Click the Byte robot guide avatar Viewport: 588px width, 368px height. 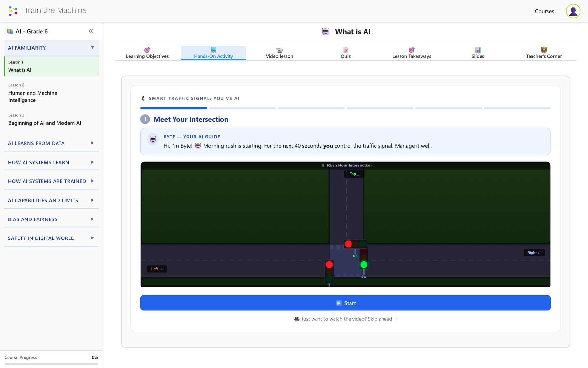[x=153, y=139]
